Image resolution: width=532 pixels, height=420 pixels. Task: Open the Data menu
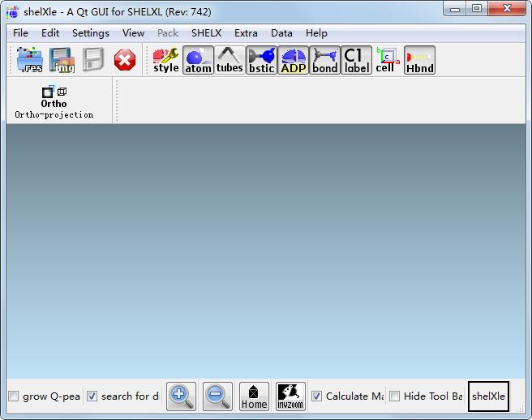coord(281,33)
